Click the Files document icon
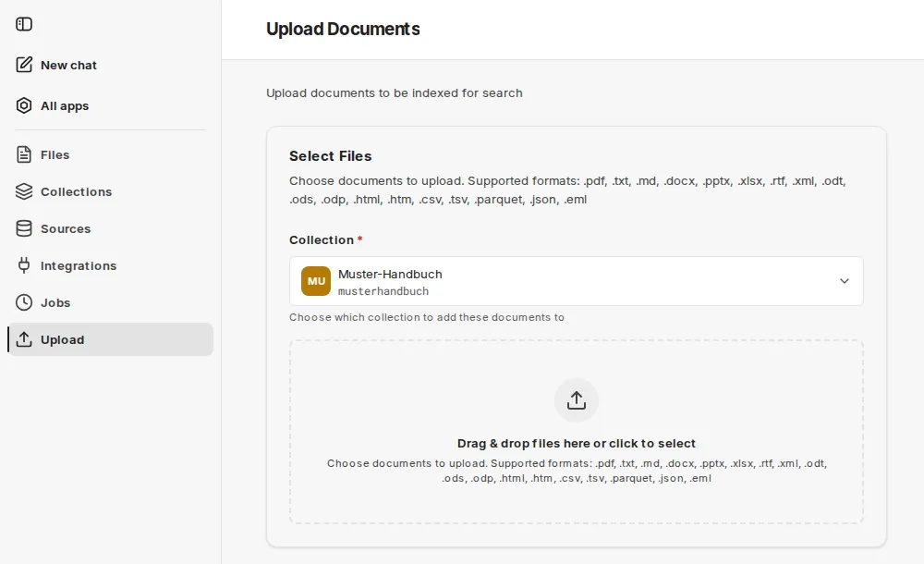This screenshot has height=564, width=924. click(x=24, y=154)
